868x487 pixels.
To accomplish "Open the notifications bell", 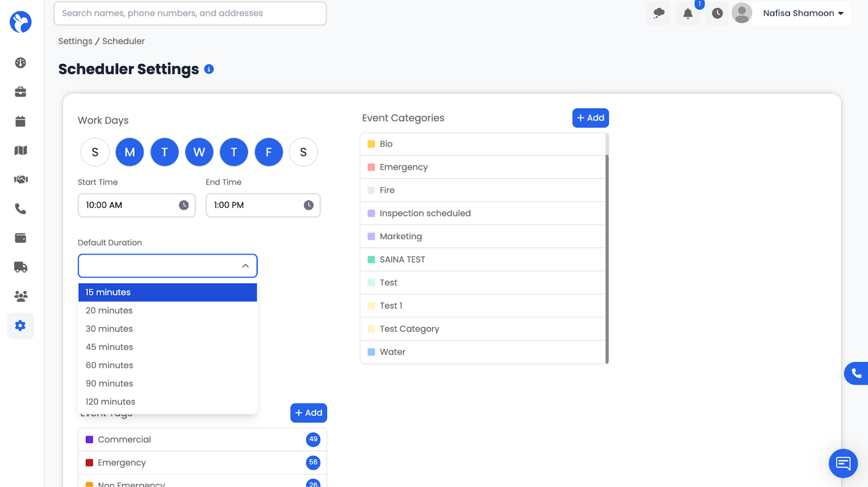I will [x=688, y=14].
